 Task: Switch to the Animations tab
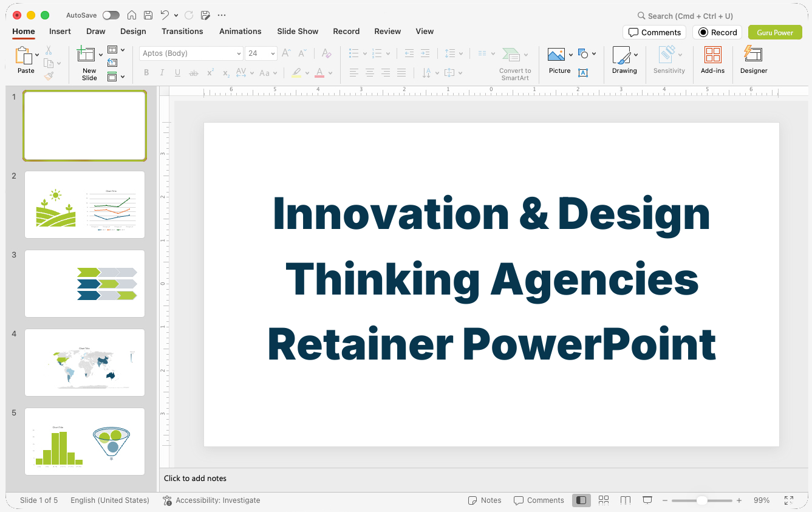(241, 32)
